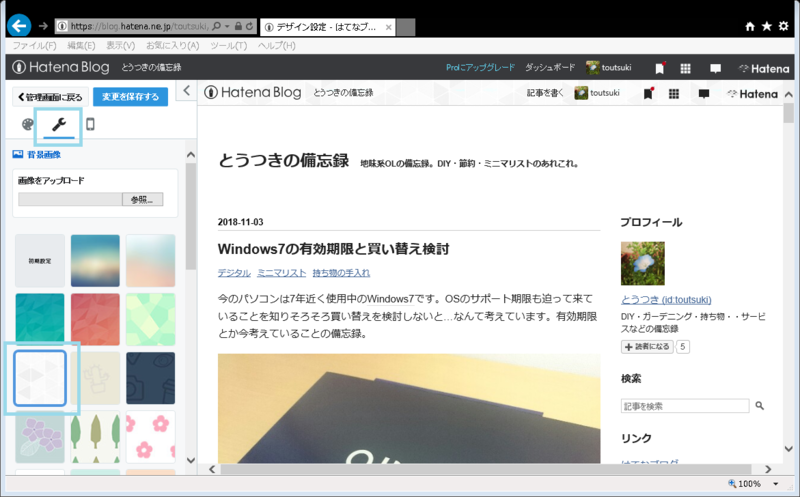Choose the pink flower pattern background
The width and height of the screenshot is (800, 497).
151,437
